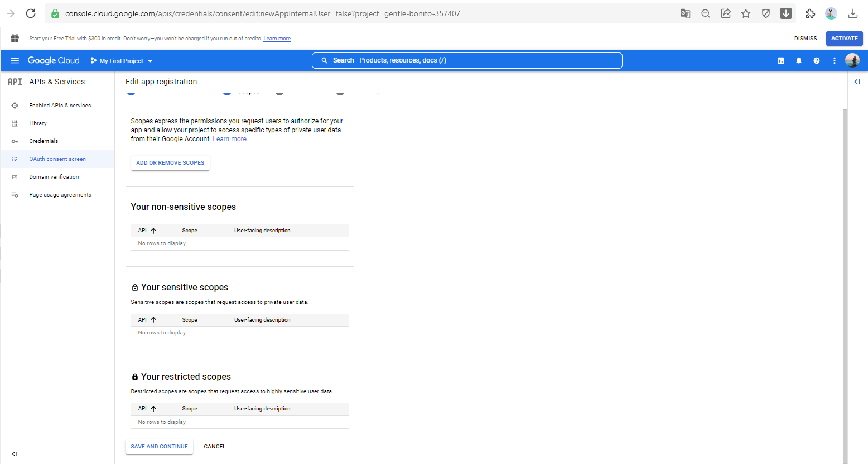Open the three-dot settings menu
868x464 pixels.
pos(835,60)
